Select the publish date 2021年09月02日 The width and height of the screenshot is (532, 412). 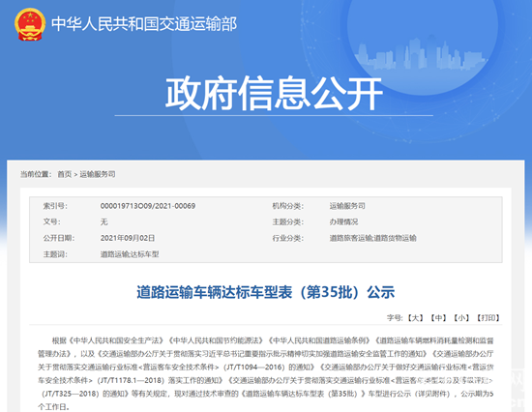point(128,238)
